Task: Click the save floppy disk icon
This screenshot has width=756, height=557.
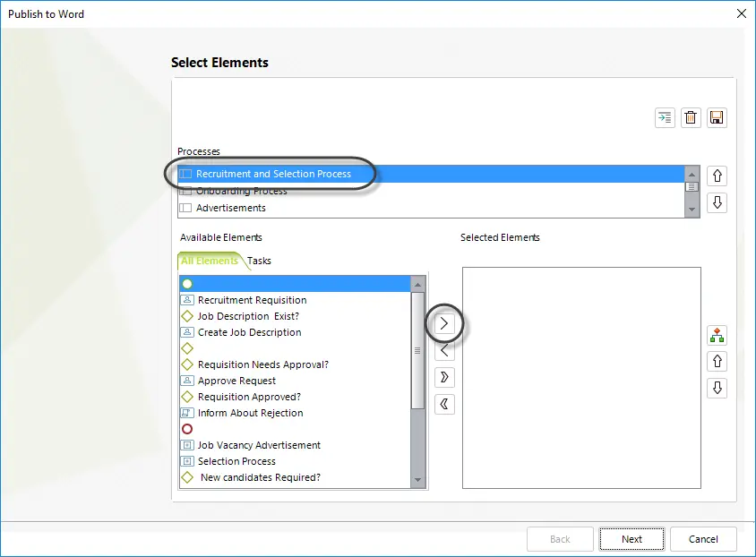Action: point(717,117)
